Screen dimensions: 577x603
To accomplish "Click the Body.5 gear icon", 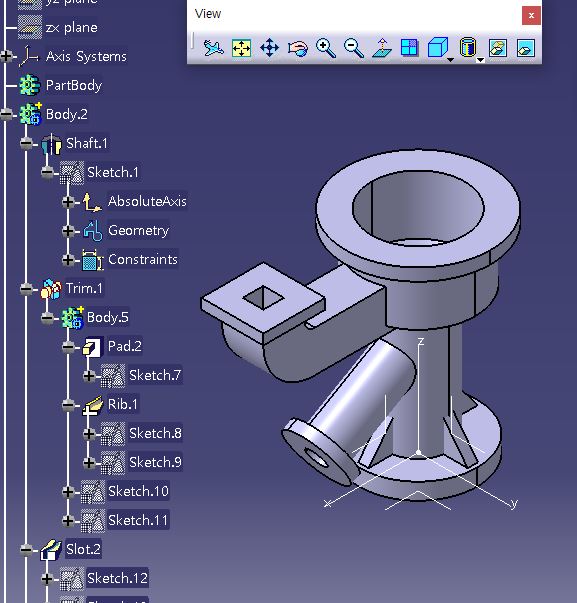I will pyautogui.click(x=72, y=317).
